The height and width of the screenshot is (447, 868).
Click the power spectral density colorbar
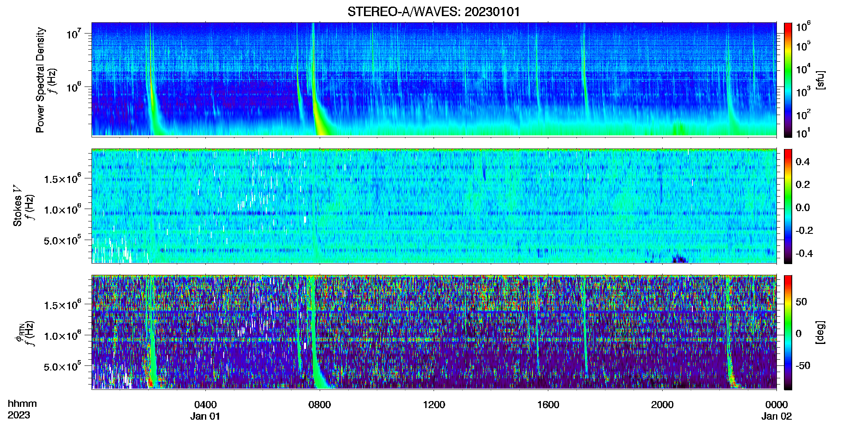pyautogui.click(x=788, y=80)
